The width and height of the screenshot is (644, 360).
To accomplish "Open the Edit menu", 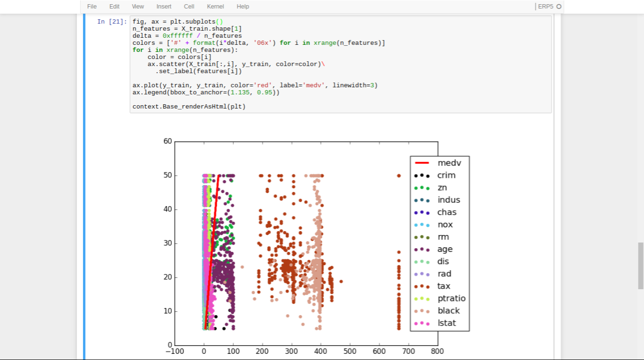I will pos(114,7).
